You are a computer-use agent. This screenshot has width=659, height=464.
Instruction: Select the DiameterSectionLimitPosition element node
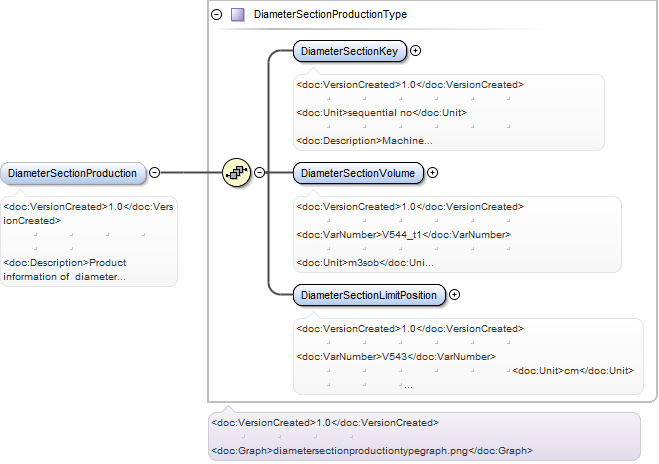(x=369, y=295)
